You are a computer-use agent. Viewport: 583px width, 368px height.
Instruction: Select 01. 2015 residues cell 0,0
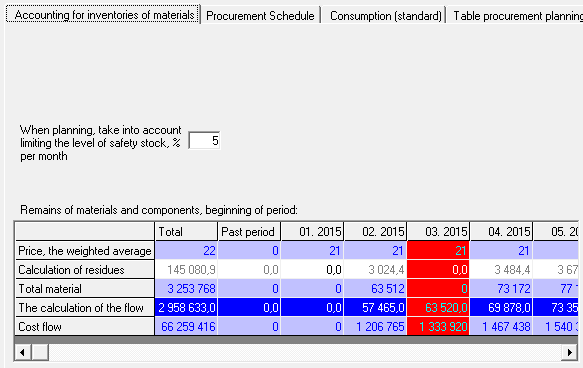(312, 269)
